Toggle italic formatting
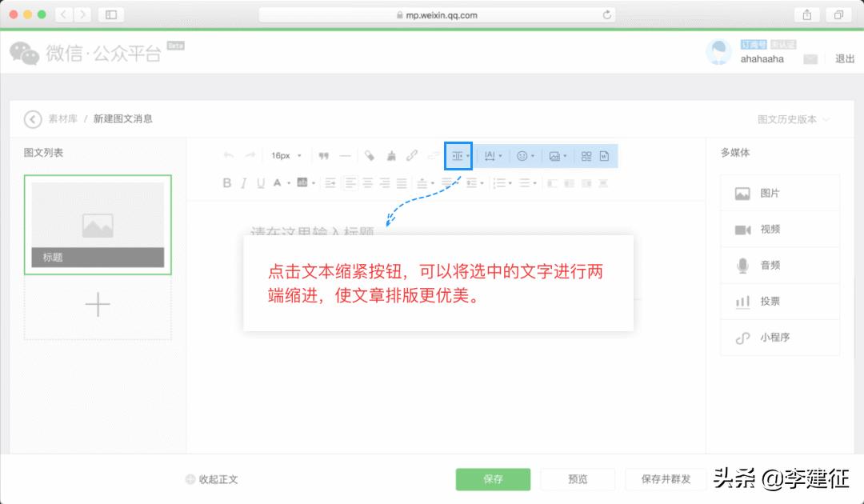The height and width of the screenshot is (504, 864). [242, 182]
